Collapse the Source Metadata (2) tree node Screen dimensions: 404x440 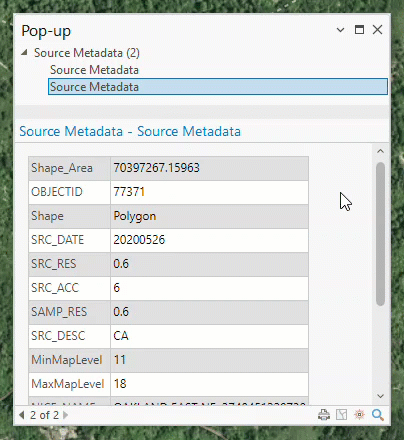(24, 53)
